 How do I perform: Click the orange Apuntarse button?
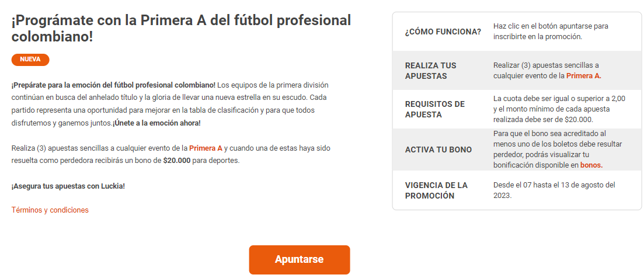click(299, 259)
